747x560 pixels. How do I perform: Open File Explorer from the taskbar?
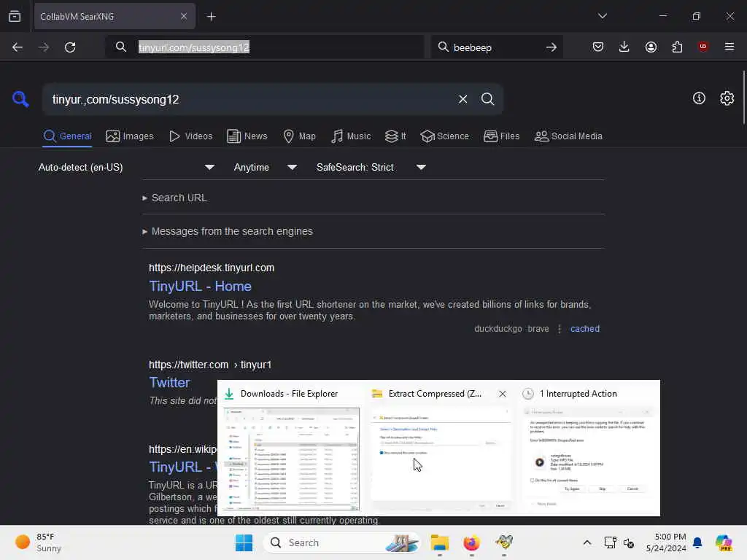(x=439, y=542)
